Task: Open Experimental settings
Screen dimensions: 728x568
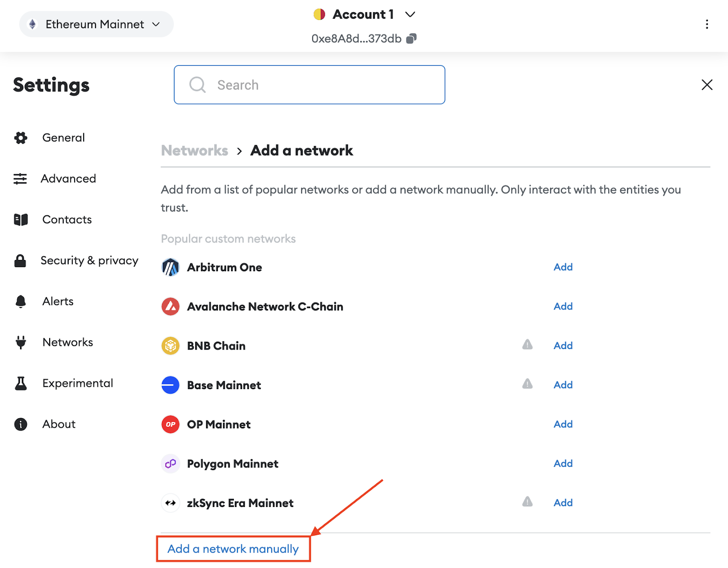Action: point(77,383)
